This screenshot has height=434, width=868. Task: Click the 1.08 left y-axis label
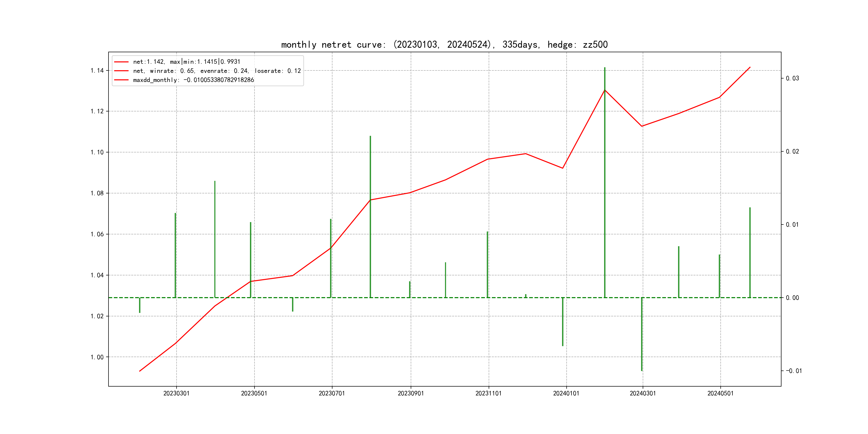coord(97,193)
